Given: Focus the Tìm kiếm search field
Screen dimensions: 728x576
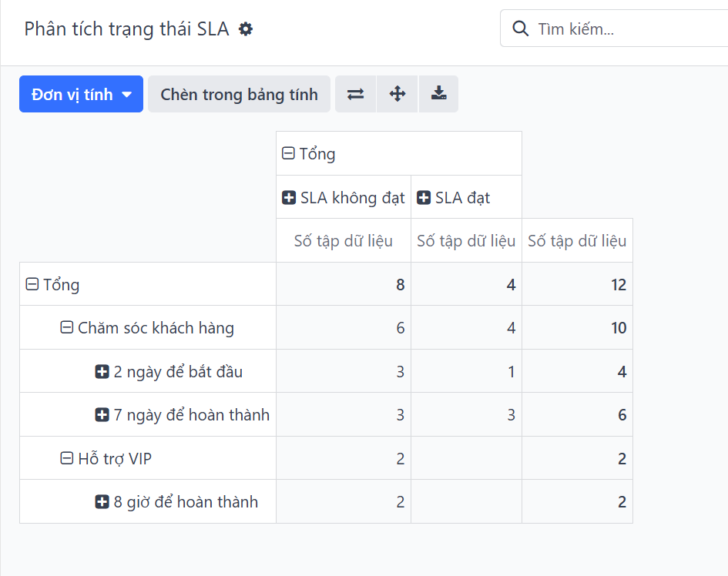Looking at the screenshot, I should tap(614, 28).
